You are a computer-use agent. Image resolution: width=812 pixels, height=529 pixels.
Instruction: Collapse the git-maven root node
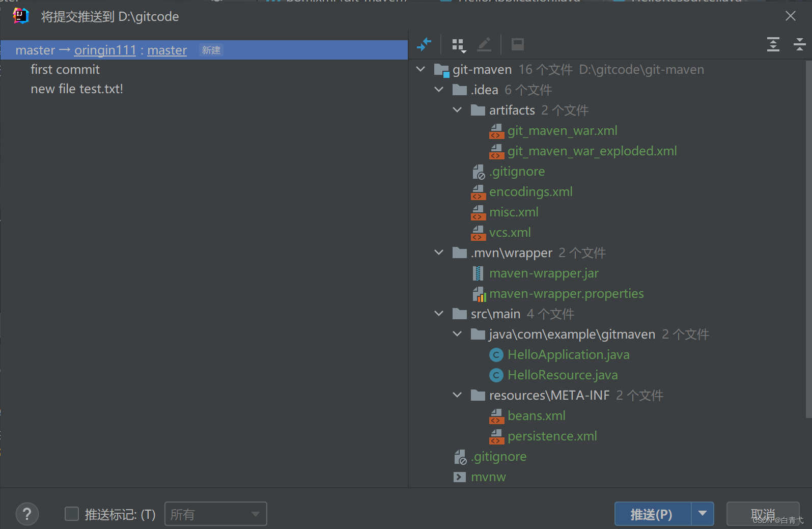421,69
